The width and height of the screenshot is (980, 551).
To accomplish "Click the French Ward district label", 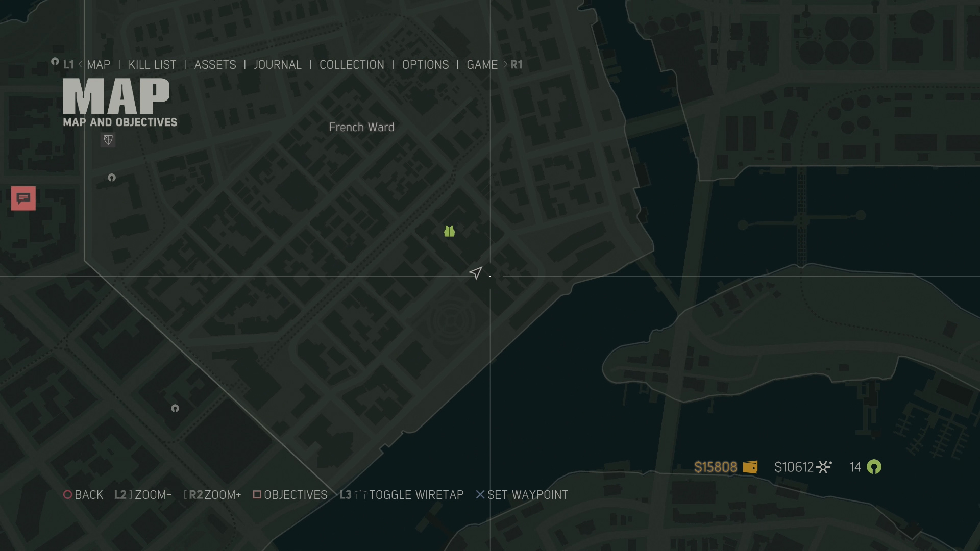I will click(361, 127).
